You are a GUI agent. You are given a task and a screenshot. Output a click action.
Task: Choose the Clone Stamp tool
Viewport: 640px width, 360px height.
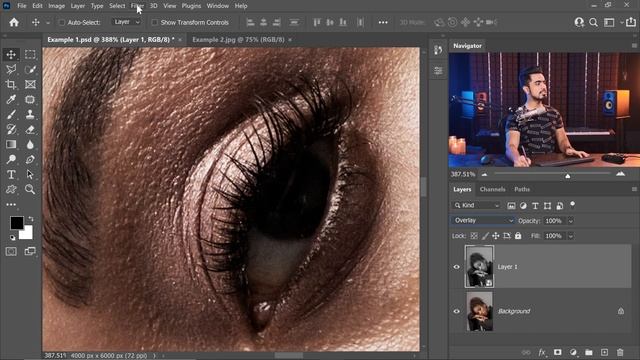tap(30, 115)
